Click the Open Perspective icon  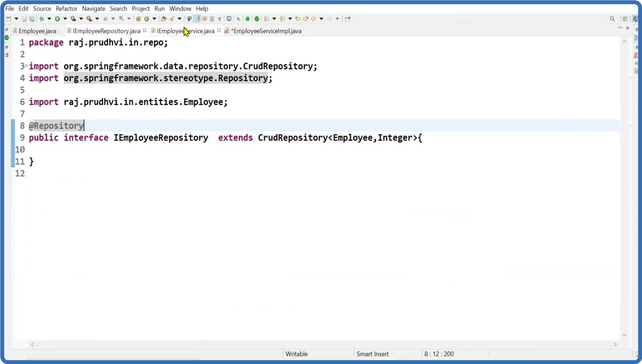point(625,19)
